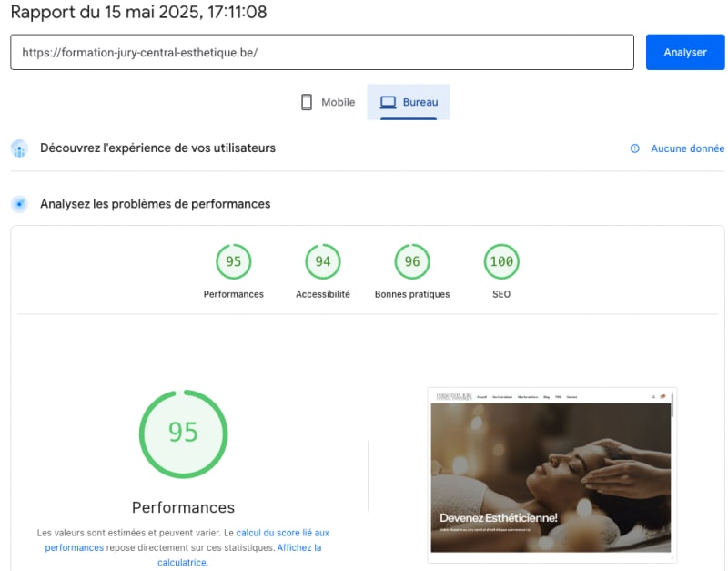Image resolution: width=728 pixels, height=571 pixels.
Task: Select the Bureau tab
Action: [x=408, y=102]
